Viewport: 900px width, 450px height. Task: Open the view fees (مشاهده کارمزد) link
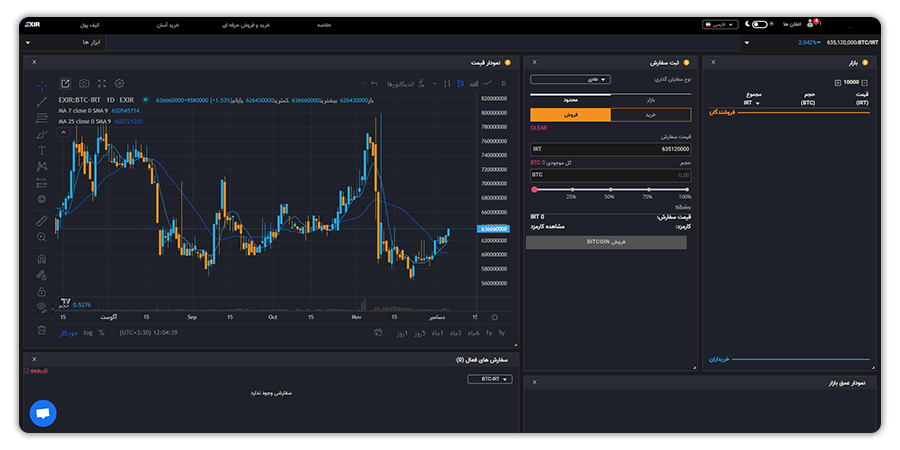pyautogui.click(x=547, y=226)
